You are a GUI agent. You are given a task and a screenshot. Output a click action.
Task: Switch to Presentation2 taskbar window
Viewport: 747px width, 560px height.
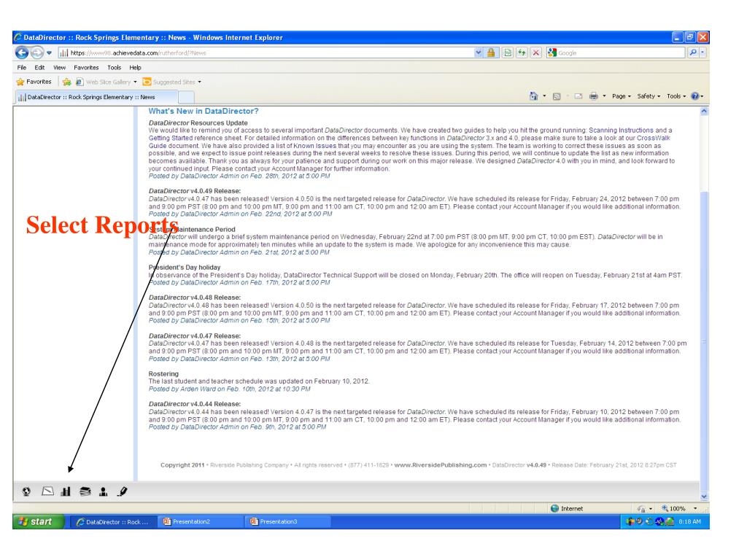tap(201, 522)
